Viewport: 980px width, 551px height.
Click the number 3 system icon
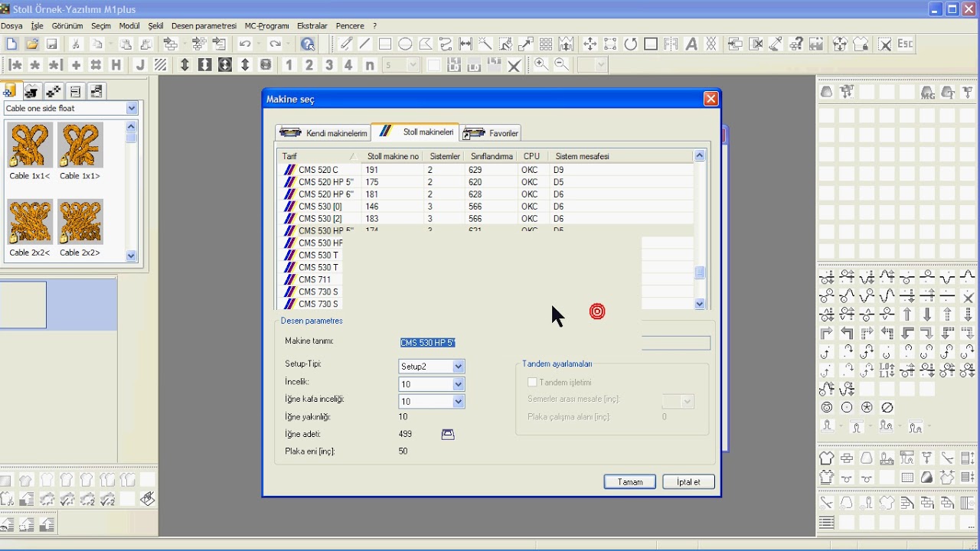click(x=329, y=65)
